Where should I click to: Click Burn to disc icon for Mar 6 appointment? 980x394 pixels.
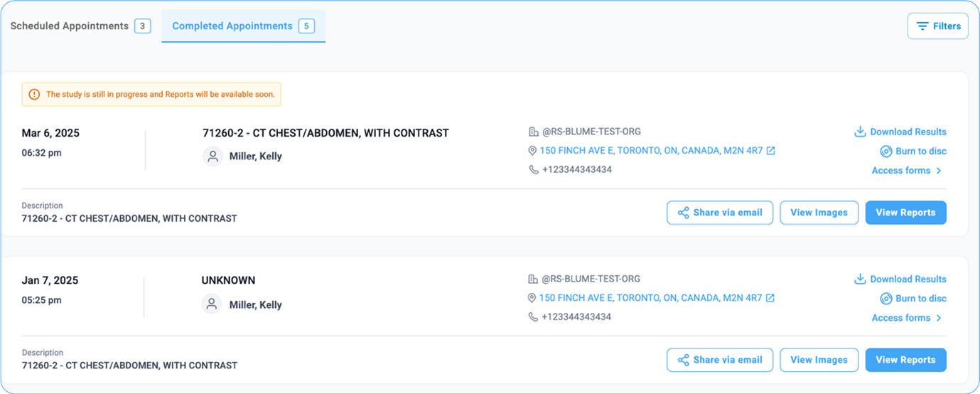pyautogui.click(x=886, y=151)
